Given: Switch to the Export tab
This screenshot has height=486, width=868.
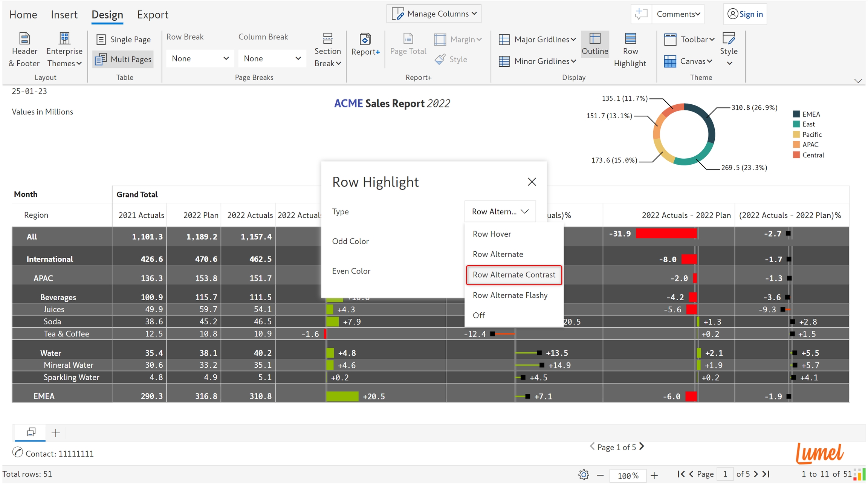Looking at the screenshot, I should (153, 15).
